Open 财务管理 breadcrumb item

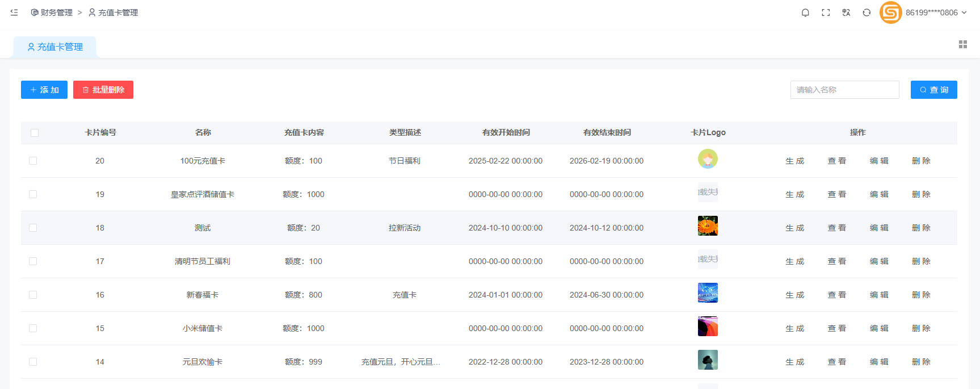[x=52, y=12]
